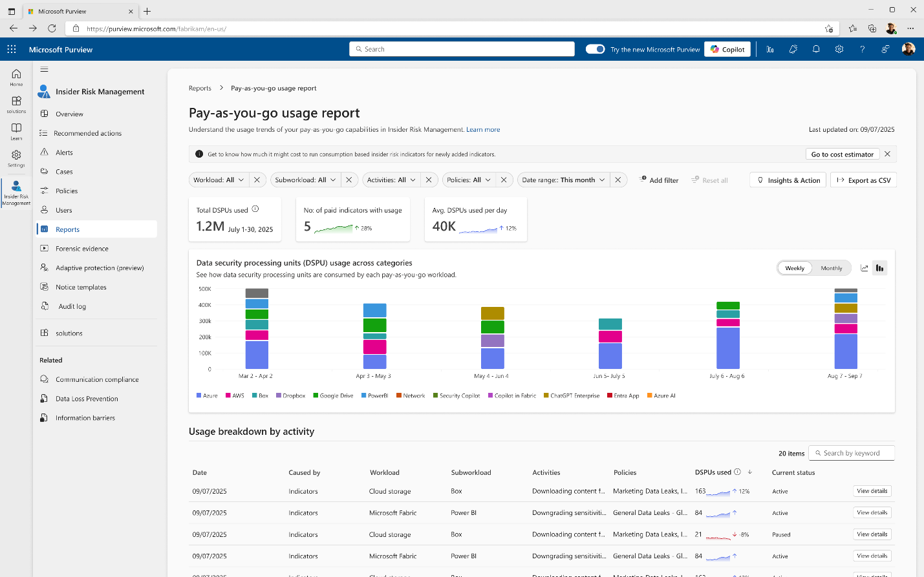The image size is (924, 577).
Task: Open Purview settings gear in the top bar
Action: (x=839, y=49)
